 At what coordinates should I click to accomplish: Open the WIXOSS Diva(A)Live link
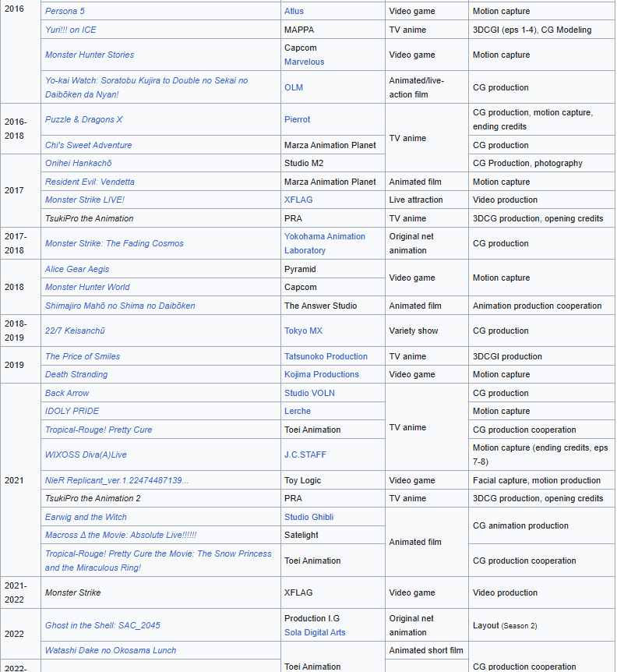(86, 454)
